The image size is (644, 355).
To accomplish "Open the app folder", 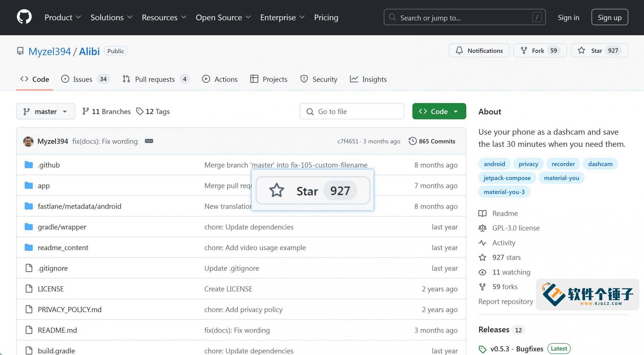I will pos(44,186).
